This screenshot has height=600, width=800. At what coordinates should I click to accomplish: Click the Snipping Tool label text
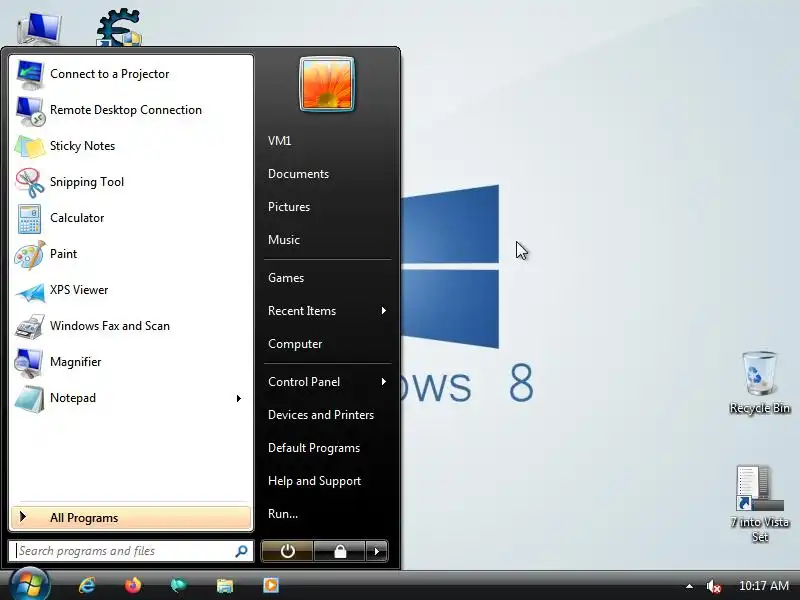pyautogui.click(x=87, y=183)
